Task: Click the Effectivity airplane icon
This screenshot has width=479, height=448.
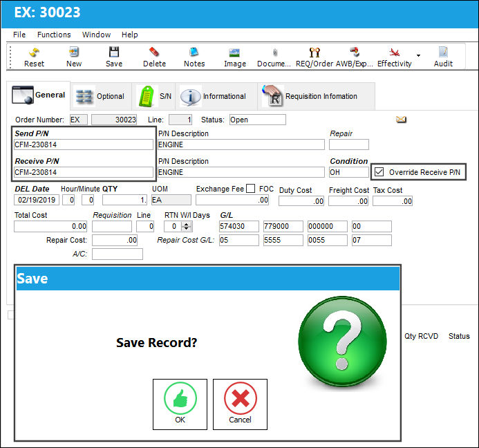Action: [395, 53]
